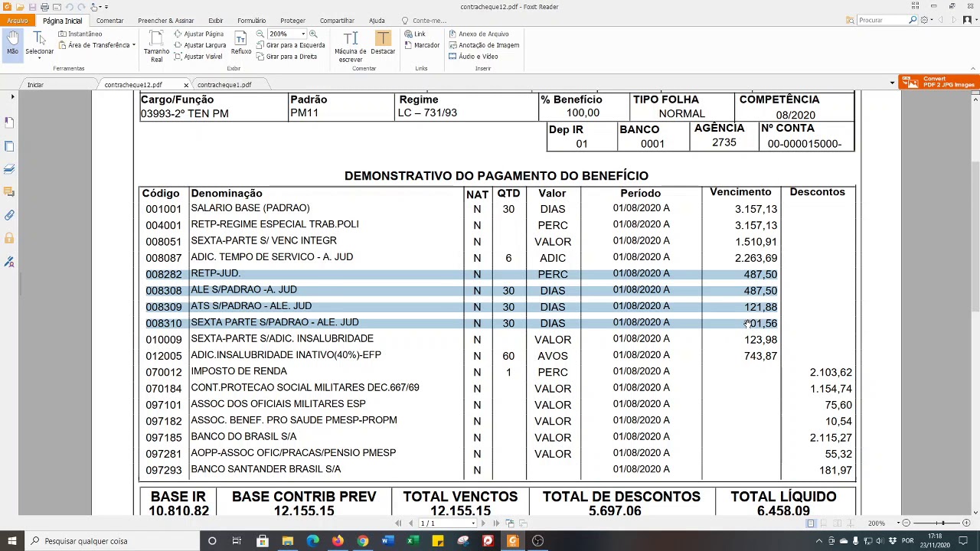Open the security lock side panel
980x551 pixels.
click(x=9, y=239)
